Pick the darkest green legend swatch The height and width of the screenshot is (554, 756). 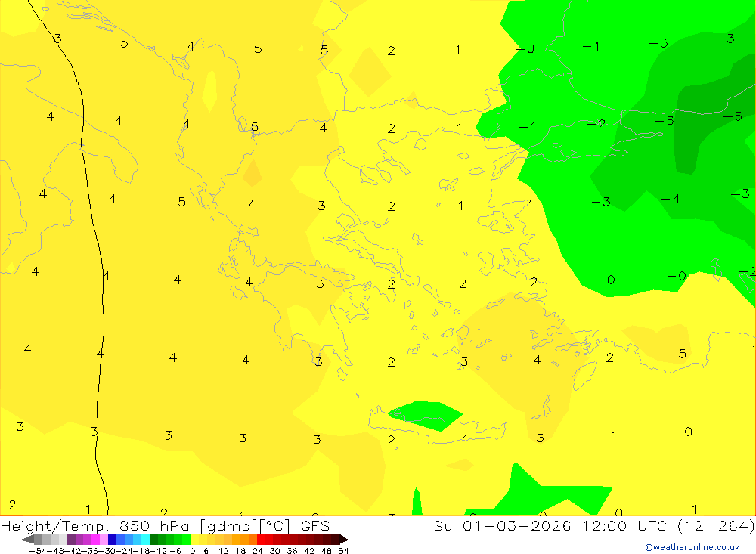[x=153, y=540]
